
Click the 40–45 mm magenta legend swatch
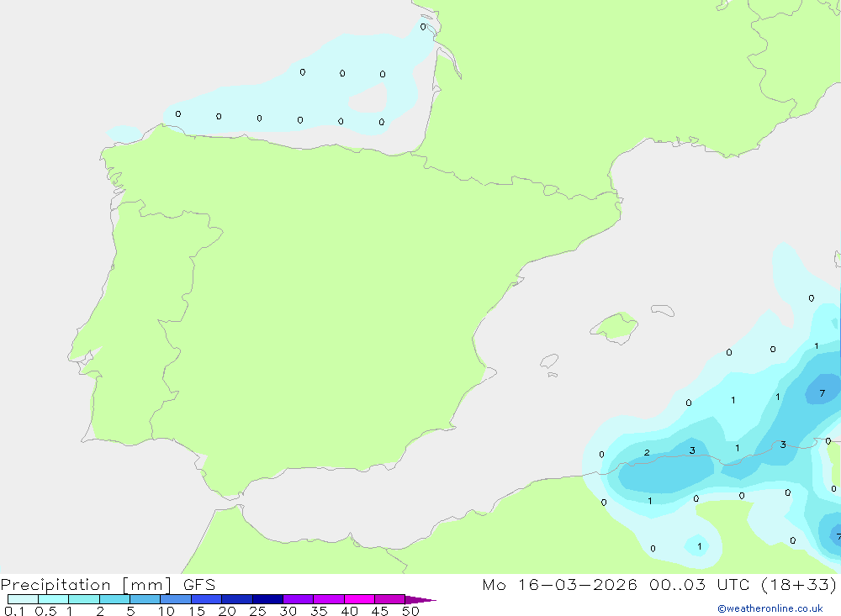point(359,599)
